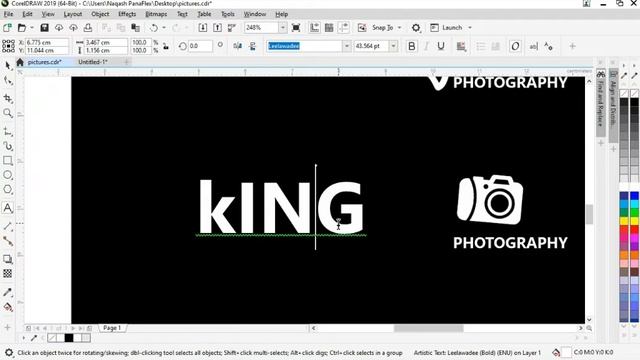Click the Page 1 tab

click(112, 328)
